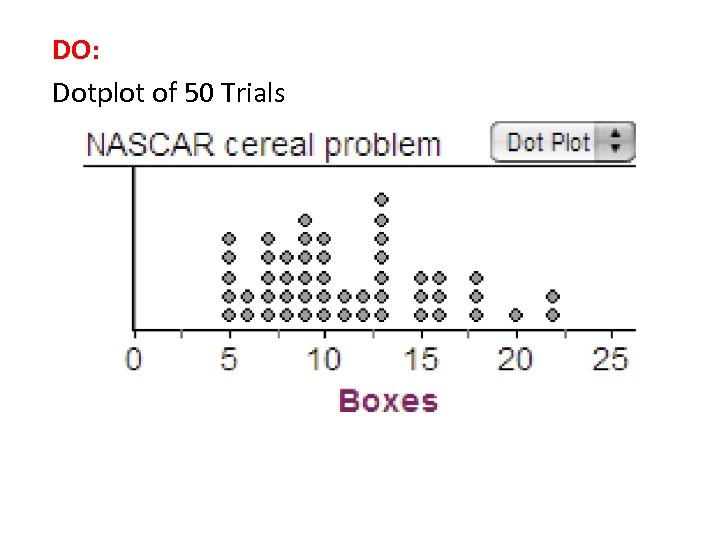
Task: Click the single dot at 20 boxes
Action: [x=516, y=314]
